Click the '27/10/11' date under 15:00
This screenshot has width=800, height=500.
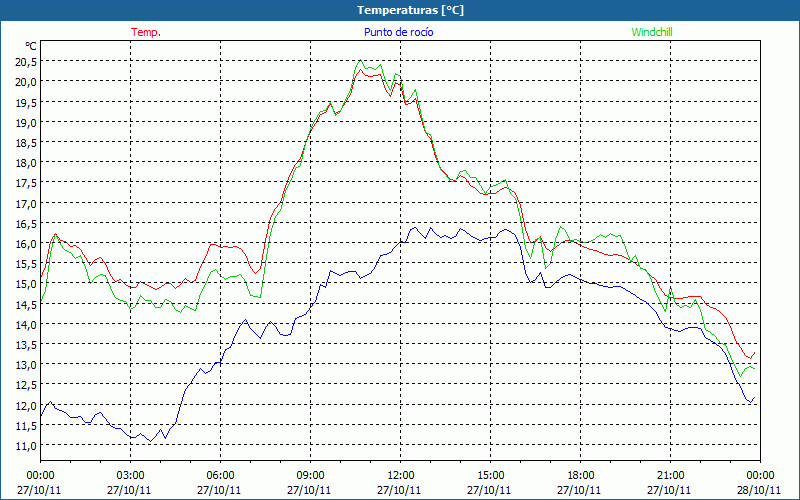click(x=489, y=490)
